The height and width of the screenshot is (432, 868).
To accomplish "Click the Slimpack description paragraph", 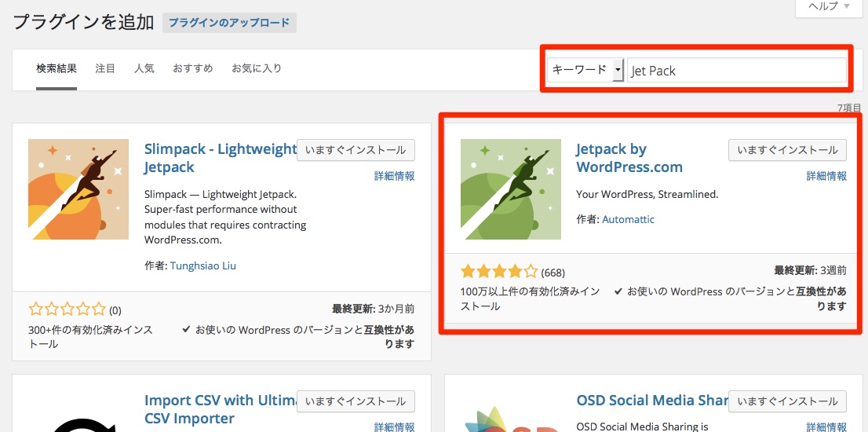I will [x=225, y=217].
